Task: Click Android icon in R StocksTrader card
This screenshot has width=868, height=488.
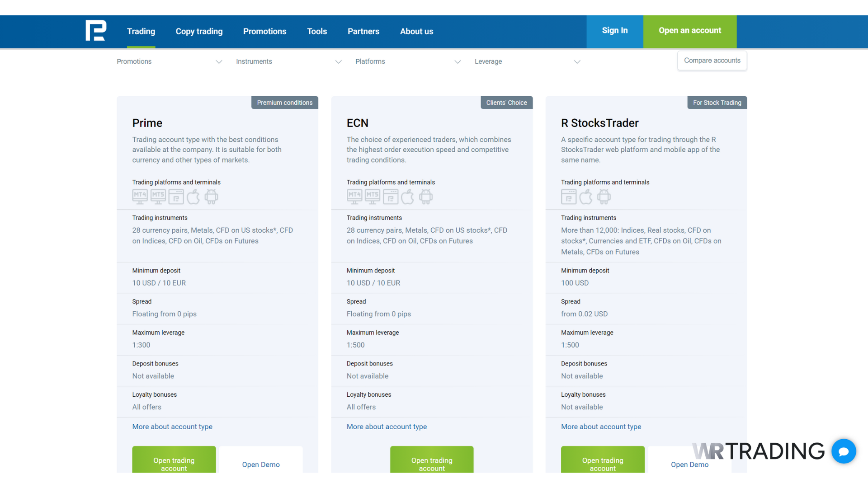Action: tap(604, 197)
